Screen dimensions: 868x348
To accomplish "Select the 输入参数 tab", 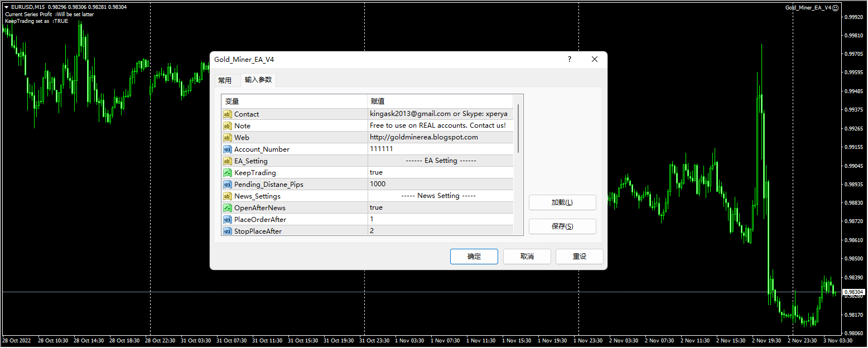I will [x=258, y=80].
